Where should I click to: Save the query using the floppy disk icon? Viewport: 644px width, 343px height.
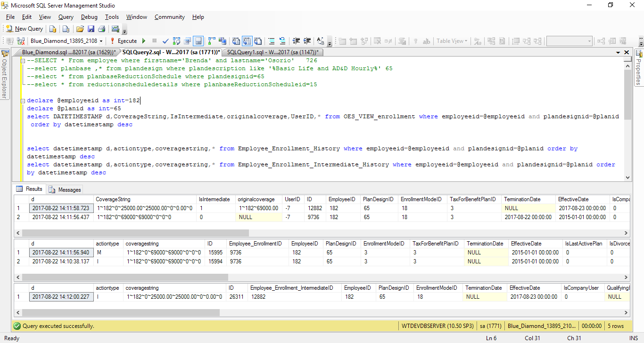click(x=91, y=29)
